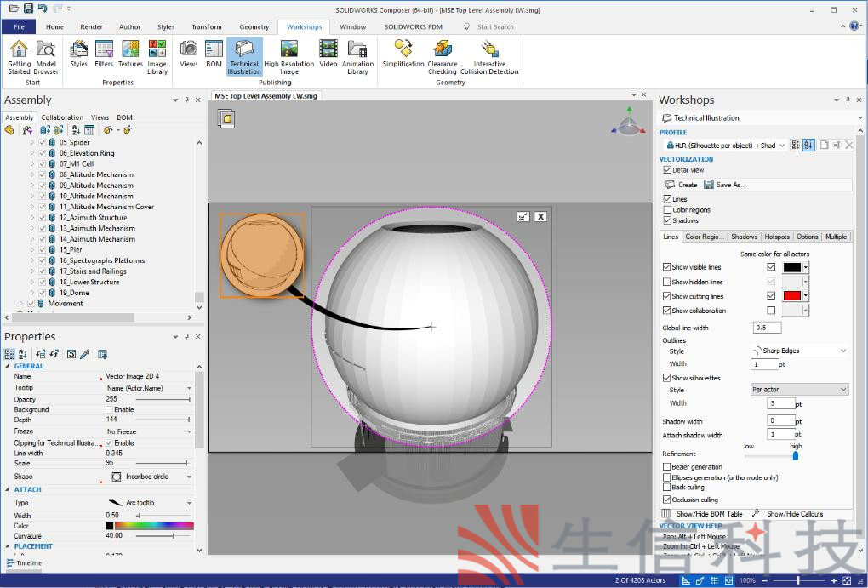Open the Shape Inscribed circle dropdown
This screenshot has width=868, height=588.
click(149, 477)
